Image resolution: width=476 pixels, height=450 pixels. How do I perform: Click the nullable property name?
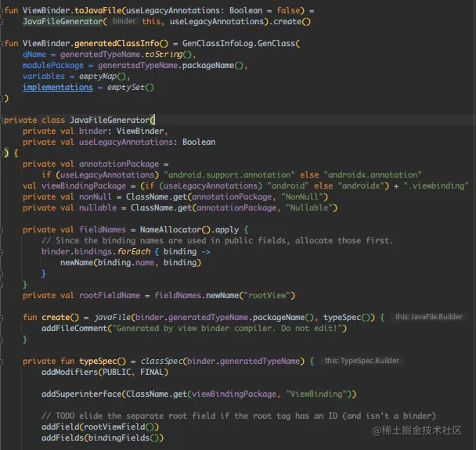click(x=98, y=207)
